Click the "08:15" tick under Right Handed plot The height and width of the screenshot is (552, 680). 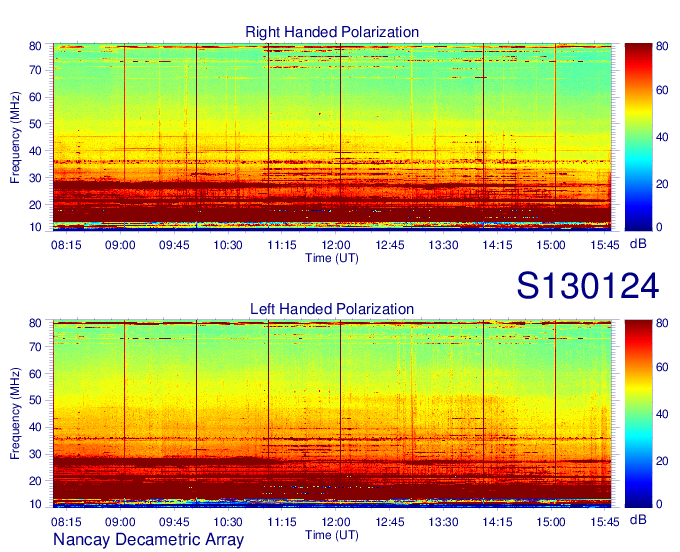(66, 245)
